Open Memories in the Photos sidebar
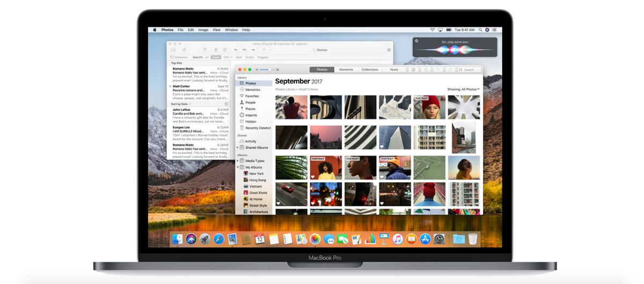This screenshot has height=284, width=644. click(252, 89)
